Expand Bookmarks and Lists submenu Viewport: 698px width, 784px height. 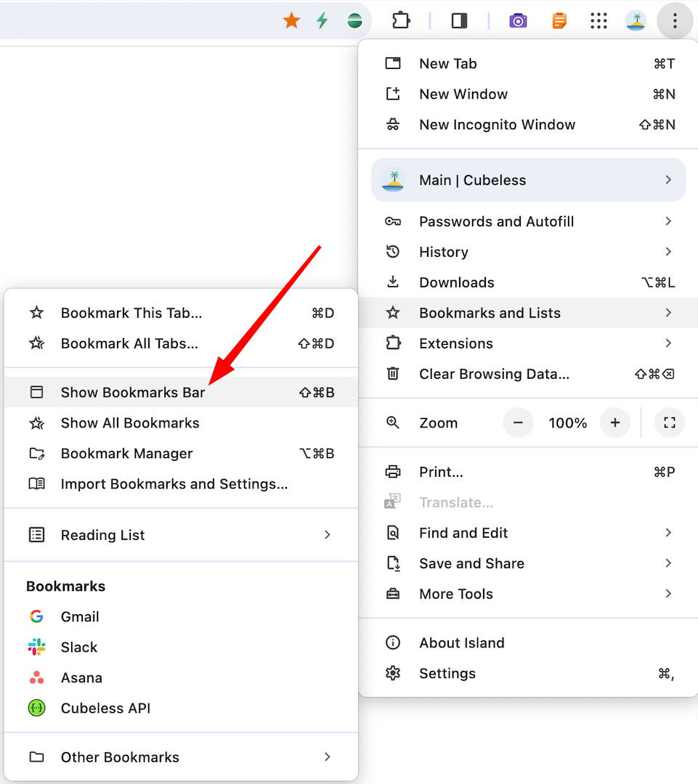tap(528, 313)
